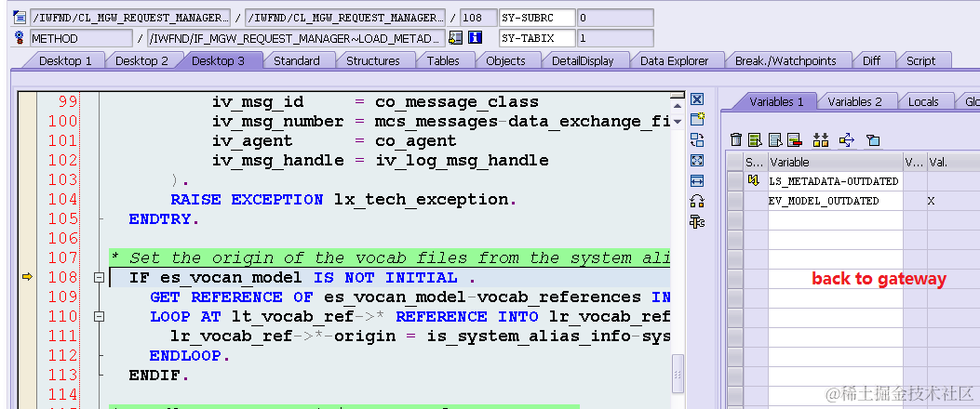Open the Locals tab

(x=923, y=101)
